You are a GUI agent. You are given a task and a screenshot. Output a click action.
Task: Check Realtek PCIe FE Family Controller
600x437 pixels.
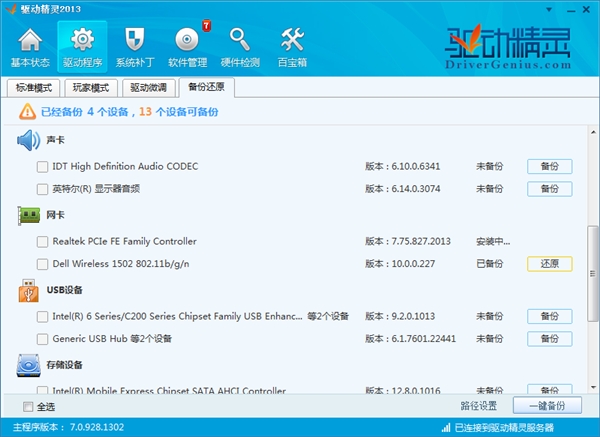click(42, 242)
